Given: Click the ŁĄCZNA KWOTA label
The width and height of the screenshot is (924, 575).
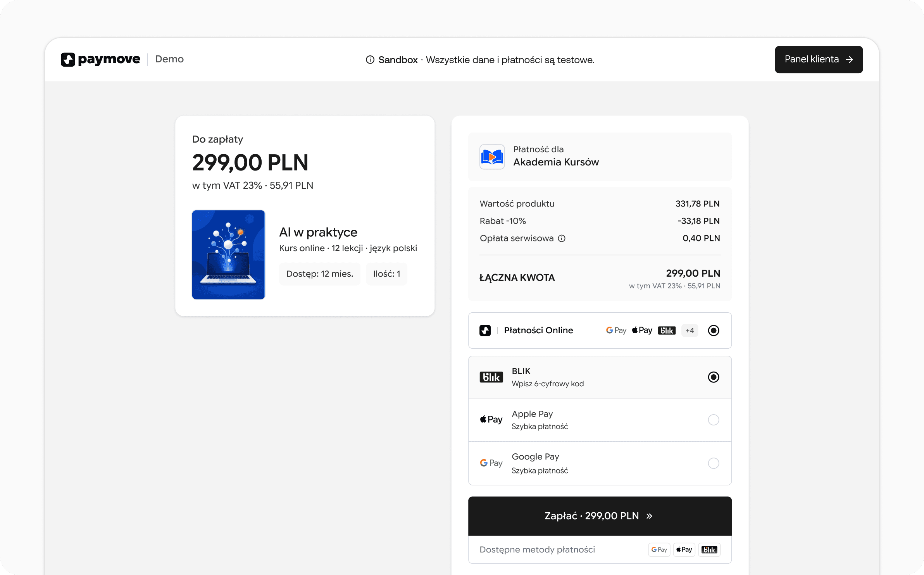Looking at the screenshot, I should click(x=517, y=278).
